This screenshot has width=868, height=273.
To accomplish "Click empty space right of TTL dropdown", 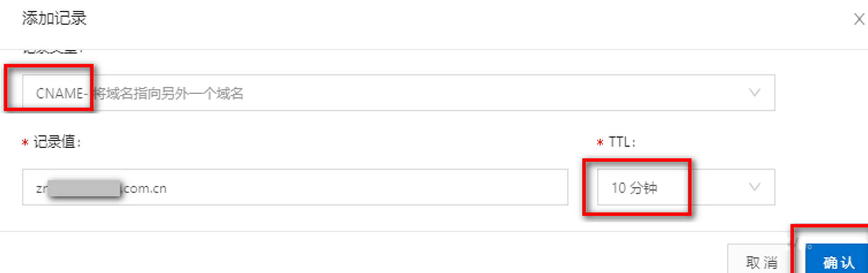I will pos(819,188).
